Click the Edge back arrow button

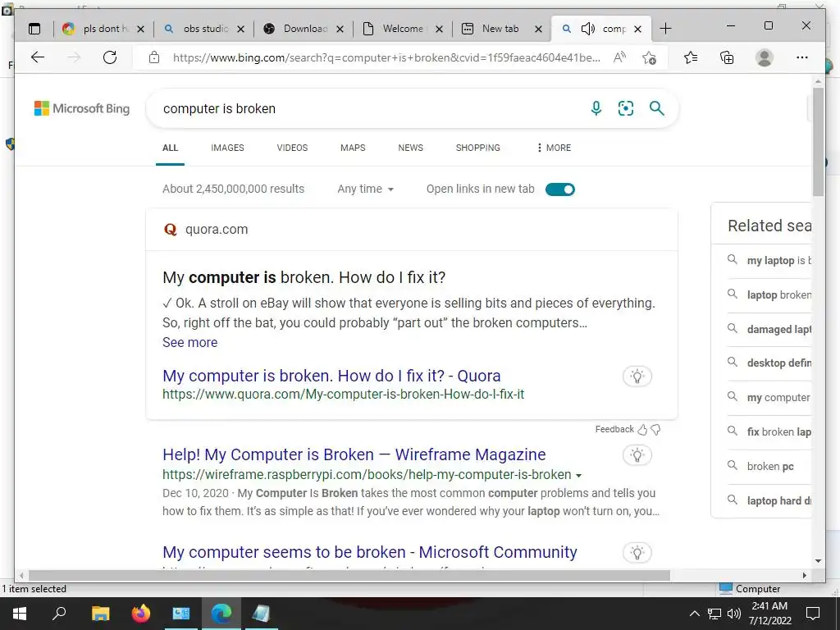pyautogui.click(x=38, y=57)
